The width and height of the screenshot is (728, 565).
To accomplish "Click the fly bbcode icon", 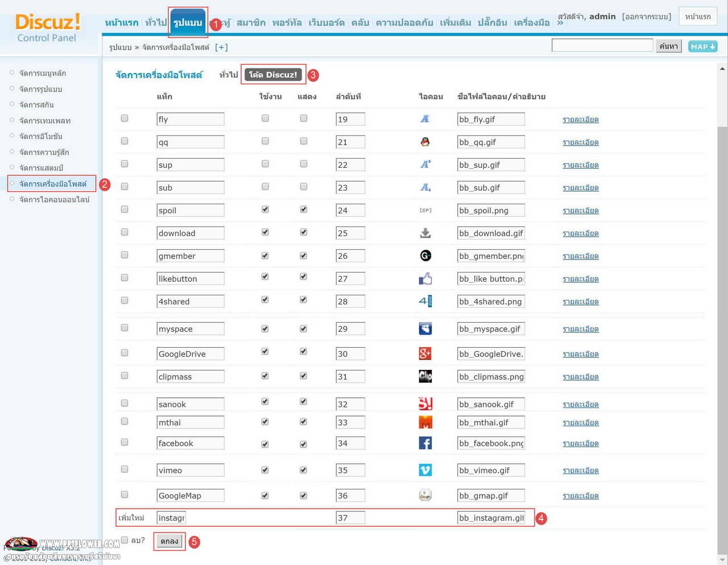I will pos(425,119).
